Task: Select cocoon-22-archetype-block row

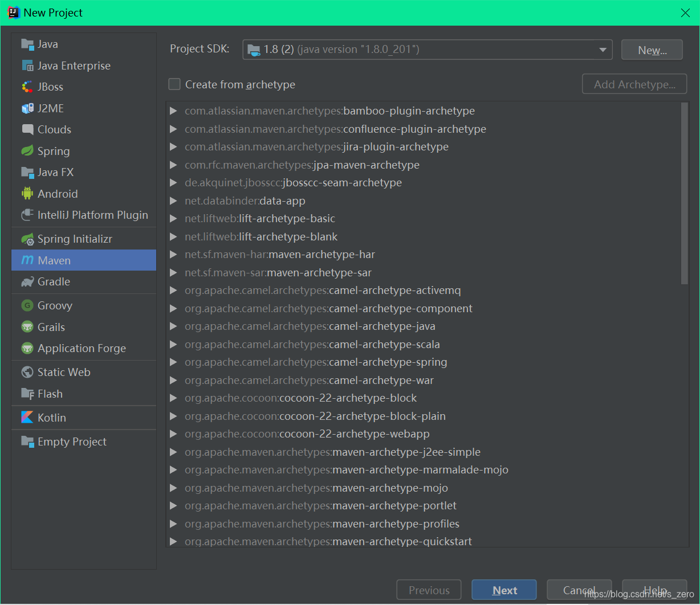Action: click(x=427, y=398)
